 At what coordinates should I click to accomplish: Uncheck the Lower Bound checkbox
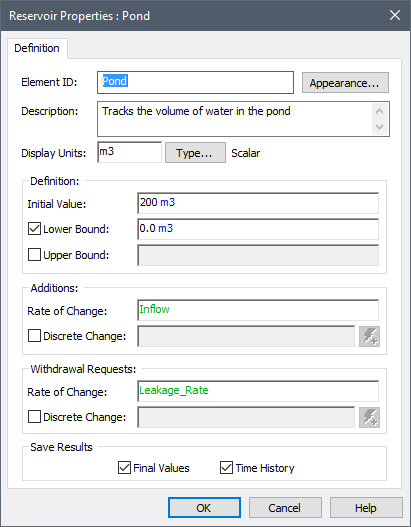click(34, 229)
